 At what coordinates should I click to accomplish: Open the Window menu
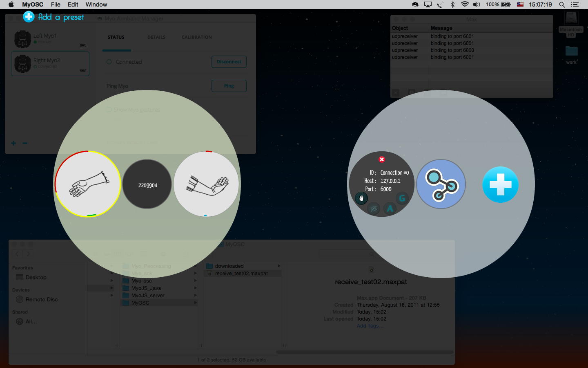96,4
